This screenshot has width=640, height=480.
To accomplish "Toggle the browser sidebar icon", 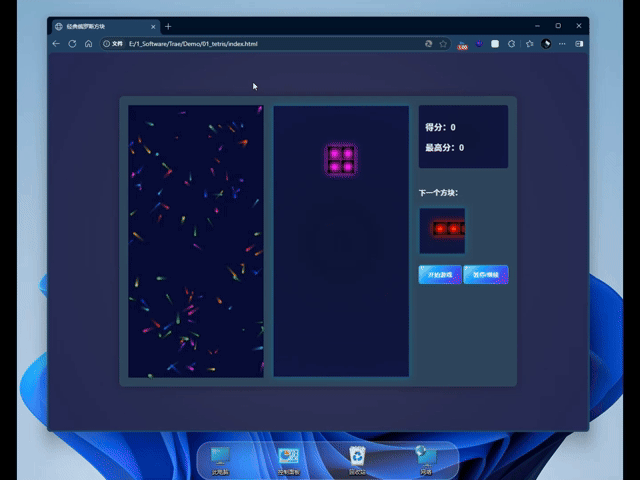I will [x=579, y=44].
